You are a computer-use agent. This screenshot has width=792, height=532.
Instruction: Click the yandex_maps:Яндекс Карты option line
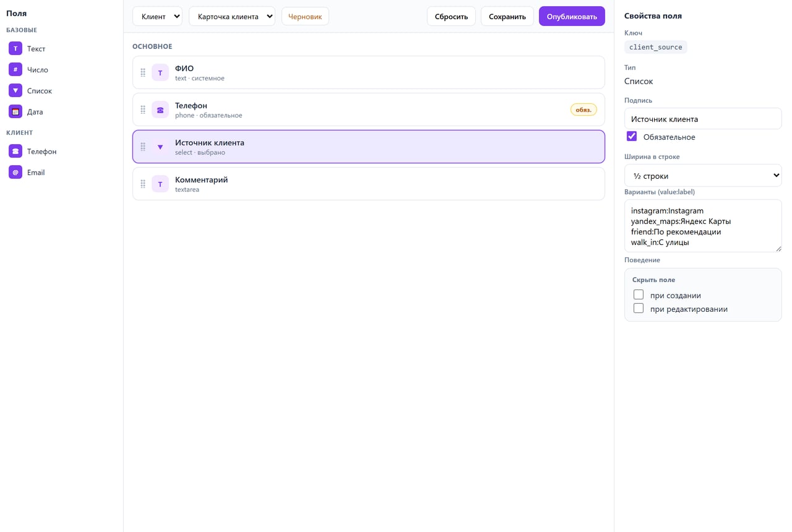(681, 221)
